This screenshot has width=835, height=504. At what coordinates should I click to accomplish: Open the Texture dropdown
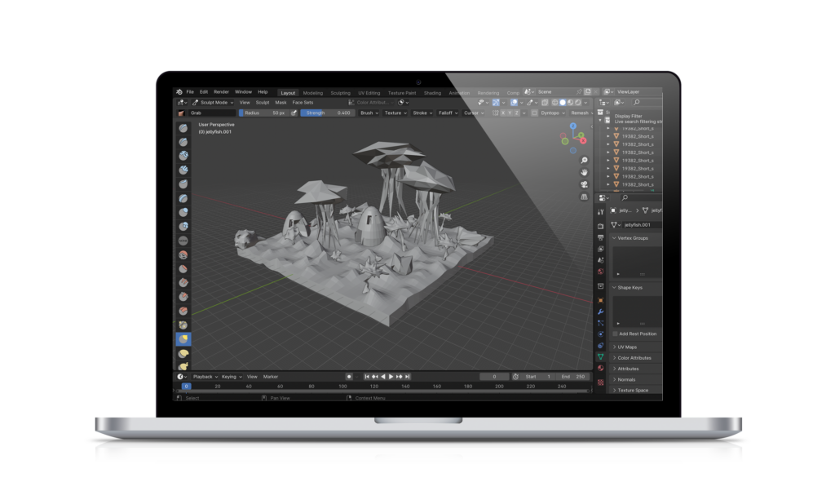395,113
